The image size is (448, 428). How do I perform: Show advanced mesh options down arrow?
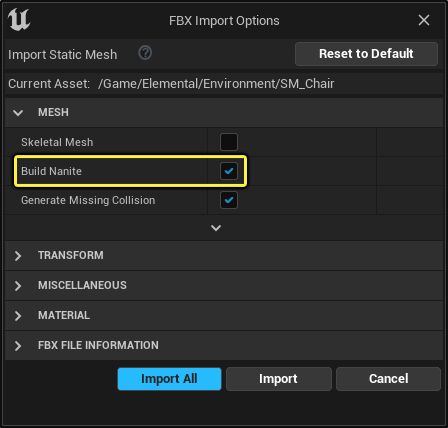pyautogui.click(x=216, y=228)
